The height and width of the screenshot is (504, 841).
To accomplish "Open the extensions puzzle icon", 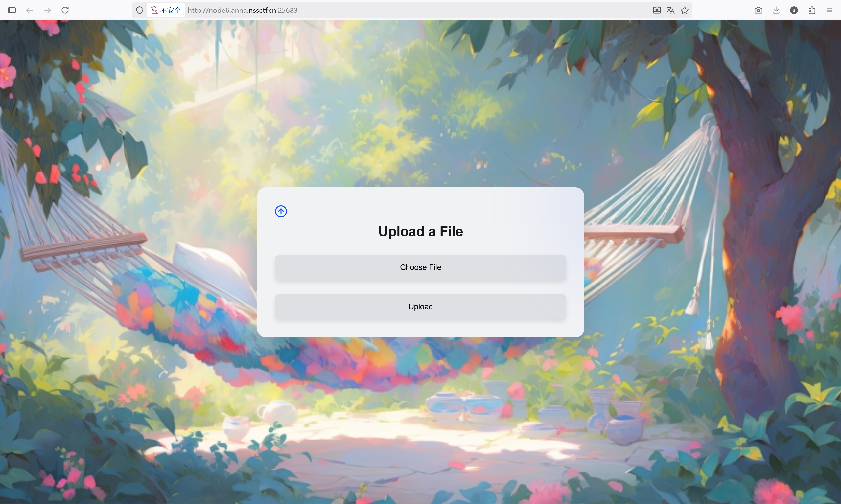I will pyautogui.click(x=812, y=10).
